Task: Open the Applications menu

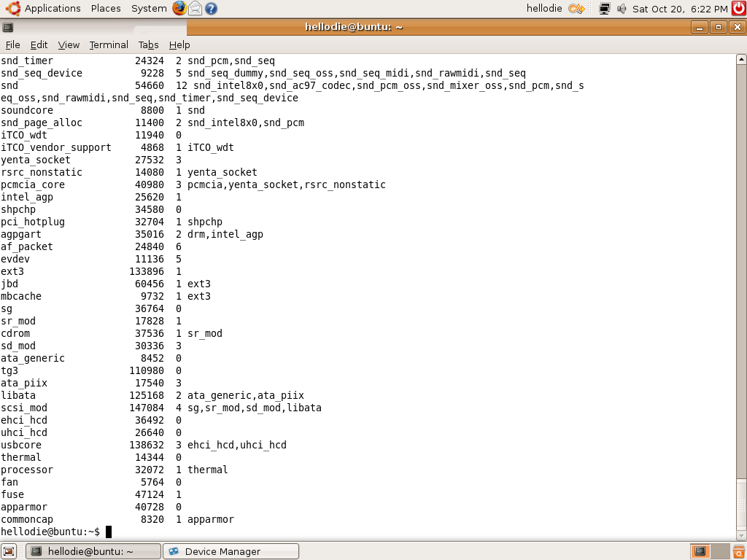Action: (x=44, y=9)
